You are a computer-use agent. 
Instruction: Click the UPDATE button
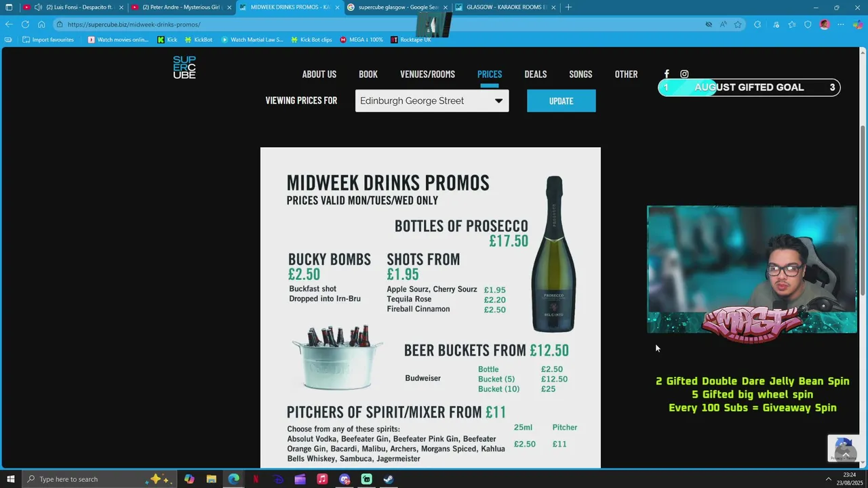tap(561, 101)
